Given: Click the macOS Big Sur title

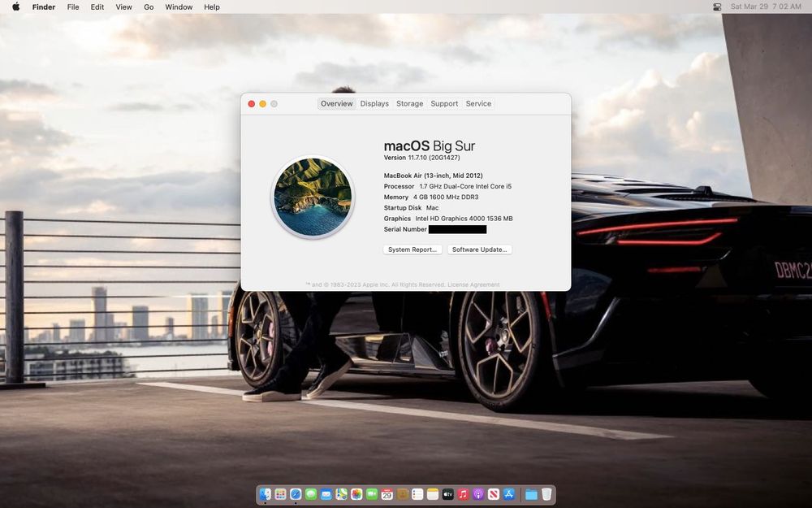Looking at the screenshot, I should click(430, 145).
